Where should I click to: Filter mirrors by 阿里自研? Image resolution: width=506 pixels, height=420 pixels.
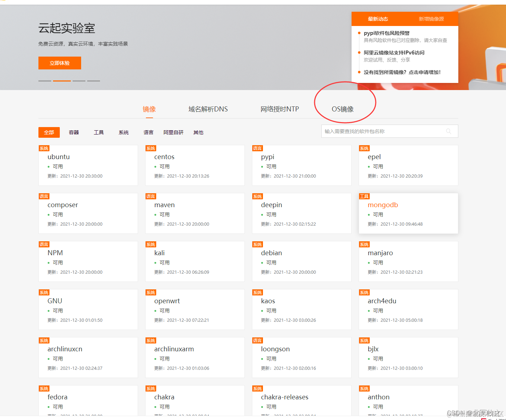[173, 132]
